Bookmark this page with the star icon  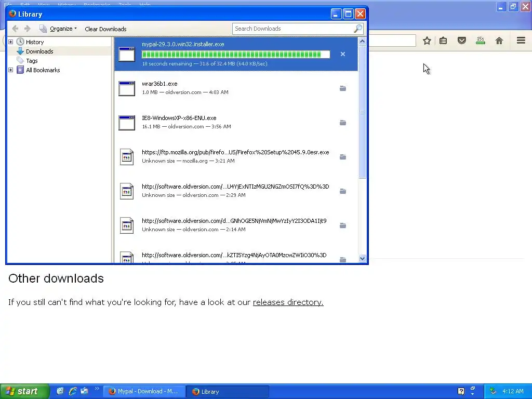427,41
